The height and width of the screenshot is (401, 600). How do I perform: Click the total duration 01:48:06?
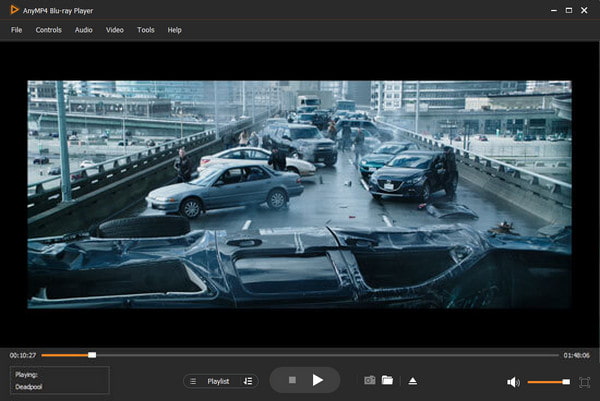tap(576, 355)
